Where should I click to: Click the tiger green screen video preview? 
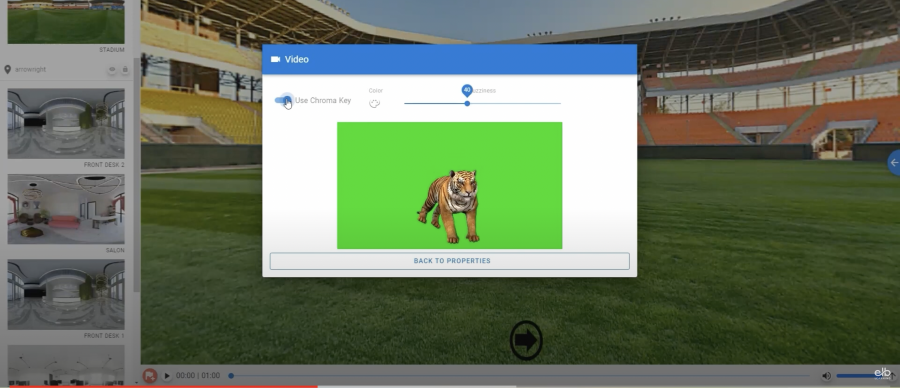(x=449, y=185)
